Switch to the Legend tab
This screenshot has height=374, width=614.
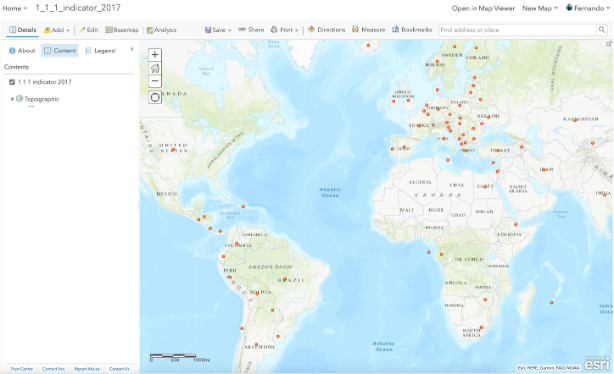click(x=100, y=51)
